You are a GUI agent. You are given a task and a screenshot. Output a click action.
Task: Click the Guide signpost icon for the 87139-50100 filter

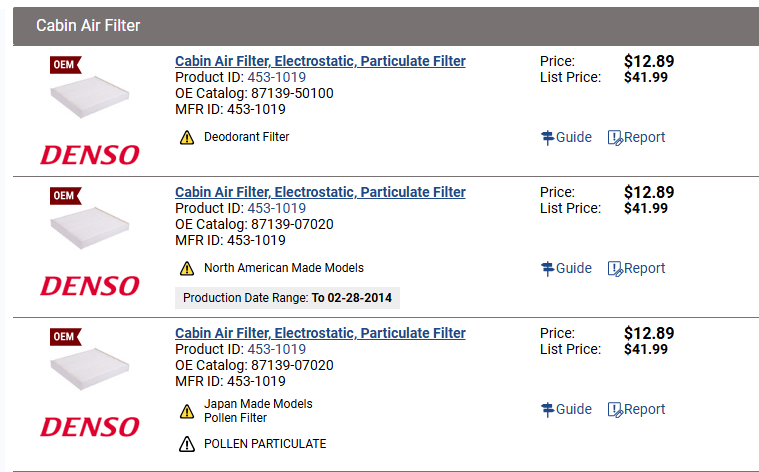548,138
